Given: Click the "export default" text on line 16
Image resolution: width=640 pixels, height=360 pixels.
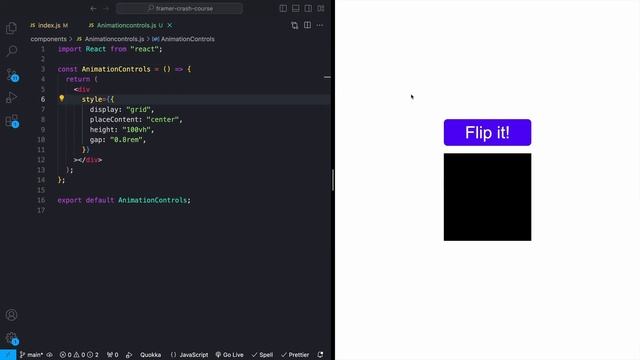Looking at the screenshot, I should tap(86, 200).
